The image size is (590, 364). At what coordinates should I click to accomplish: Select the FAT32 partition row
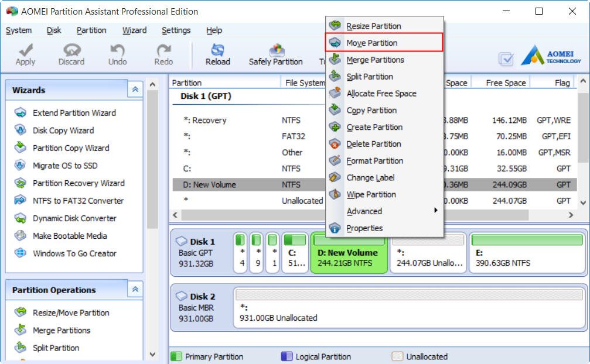pos(374,136)
